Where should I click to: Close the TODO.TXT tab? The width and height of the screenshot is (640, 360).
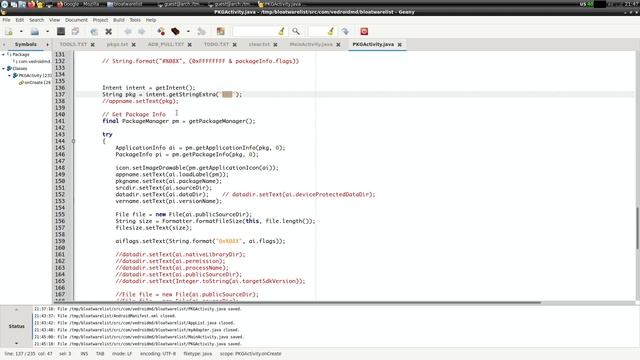pos(235,44)
